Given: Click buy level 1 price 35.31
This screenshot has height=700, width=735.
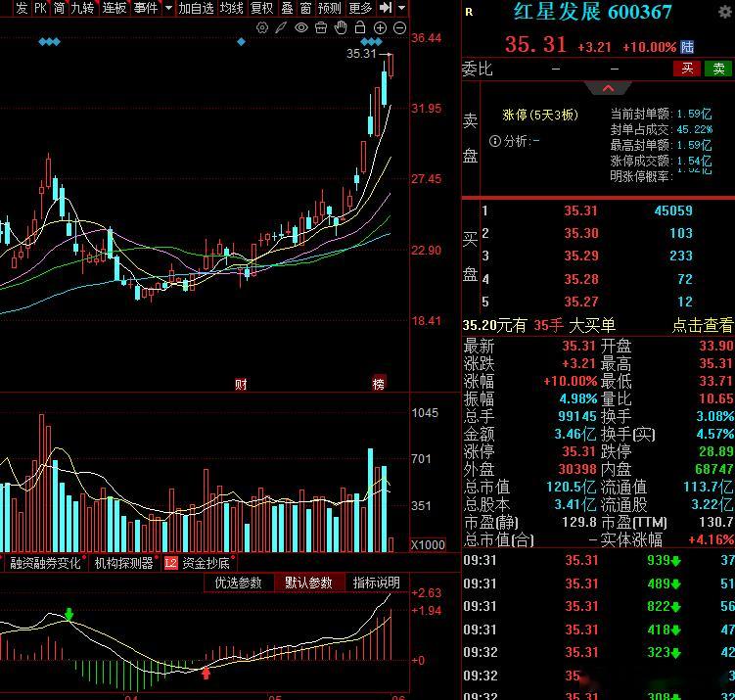Looking at the screenshot, I should pyautogui.click(x=580, y=210).
